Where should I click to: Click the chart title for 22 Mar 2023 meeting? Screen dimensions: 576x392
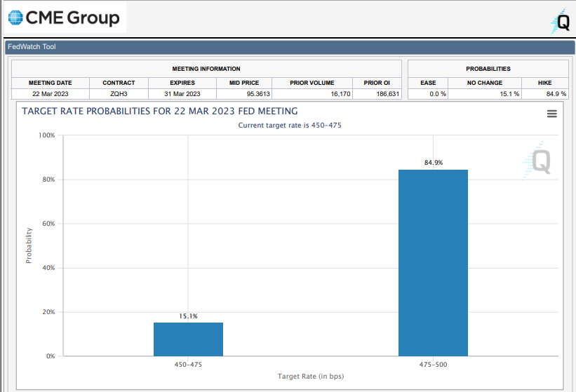tap(160, 111)
